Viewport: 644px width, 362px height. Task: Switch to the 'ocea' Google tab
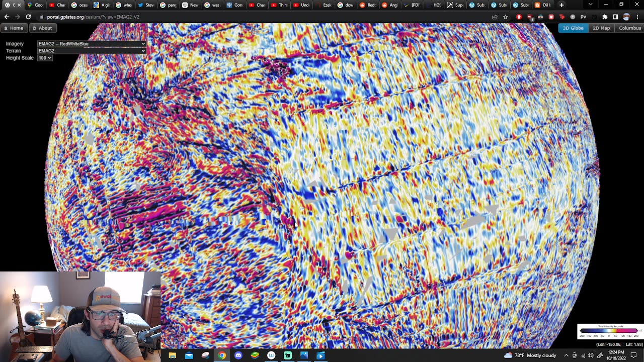point(79,5)
